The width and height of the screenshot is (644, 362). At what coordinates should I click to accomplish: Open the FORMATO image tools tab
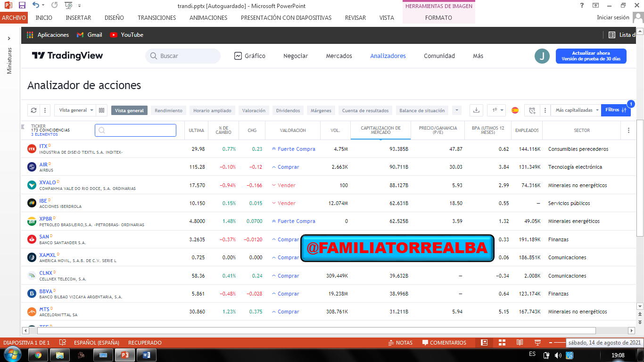click(x=438, y=18)
